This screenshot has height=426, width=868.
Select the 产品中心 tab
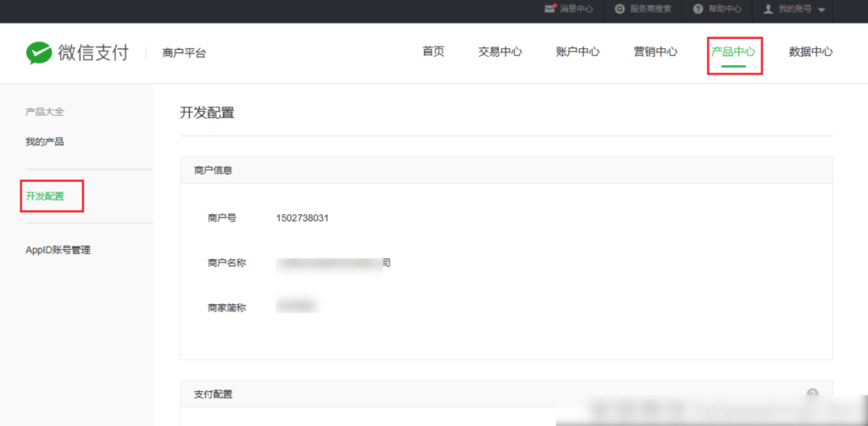point(733,52)
